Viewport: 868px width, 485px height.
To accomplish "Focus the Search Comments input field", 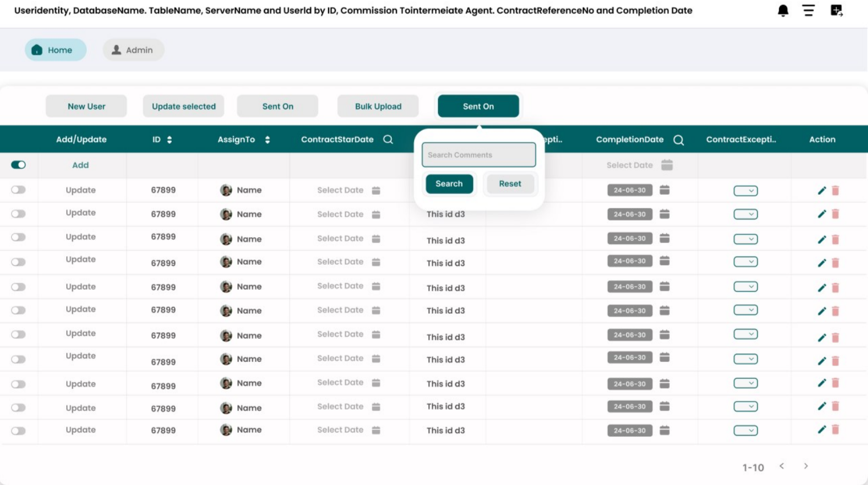I will [478, 155].
